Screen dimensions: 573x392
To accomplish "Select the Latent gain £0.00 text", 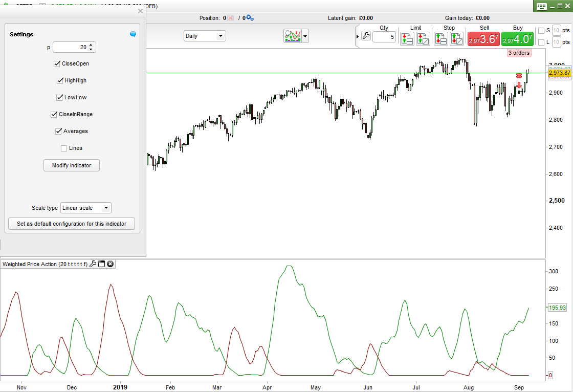I will pyautogui.click(x=350, y=18).
